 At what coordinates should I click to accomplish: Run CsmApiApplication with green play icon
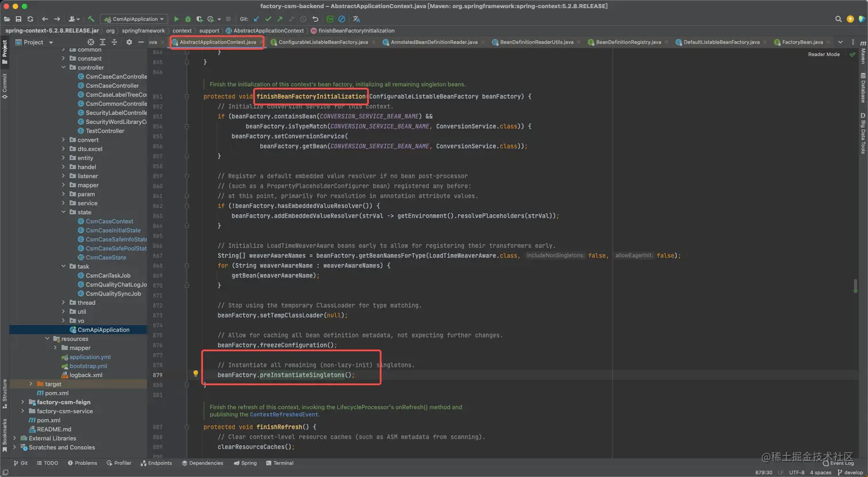coord(176,19)
